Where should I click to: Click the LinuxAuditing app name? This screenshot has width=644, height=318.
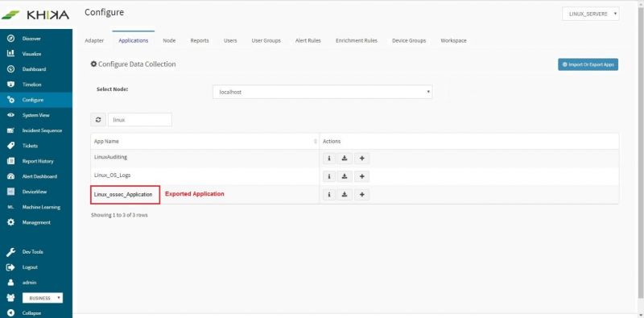(x=110, y=157)
